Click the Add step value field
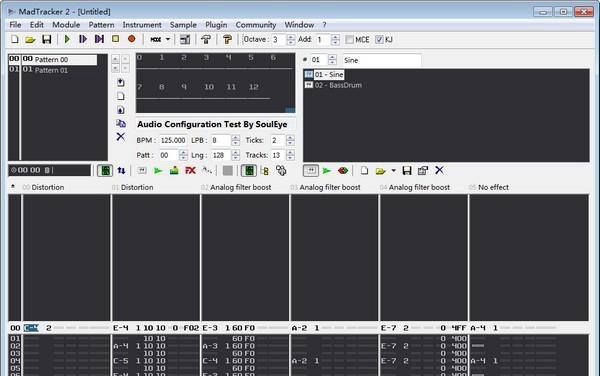 click(323, 39)
